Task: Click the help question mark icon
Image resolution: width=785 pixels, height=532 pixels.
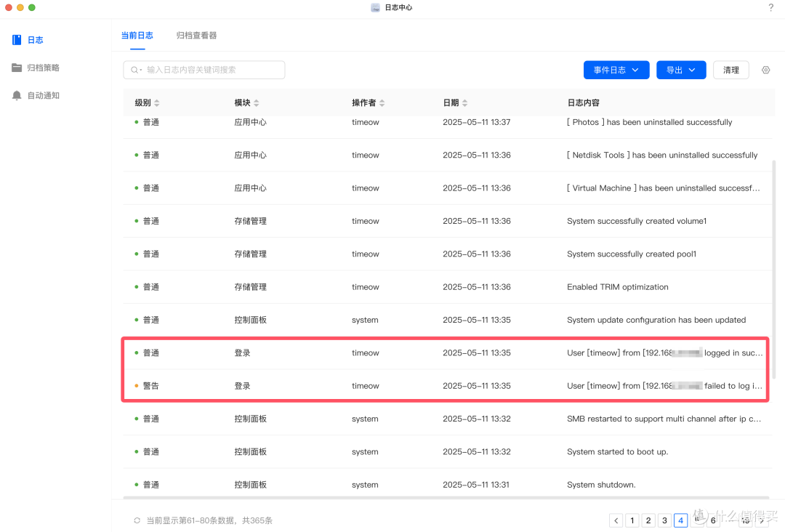Action: point(770,7)
